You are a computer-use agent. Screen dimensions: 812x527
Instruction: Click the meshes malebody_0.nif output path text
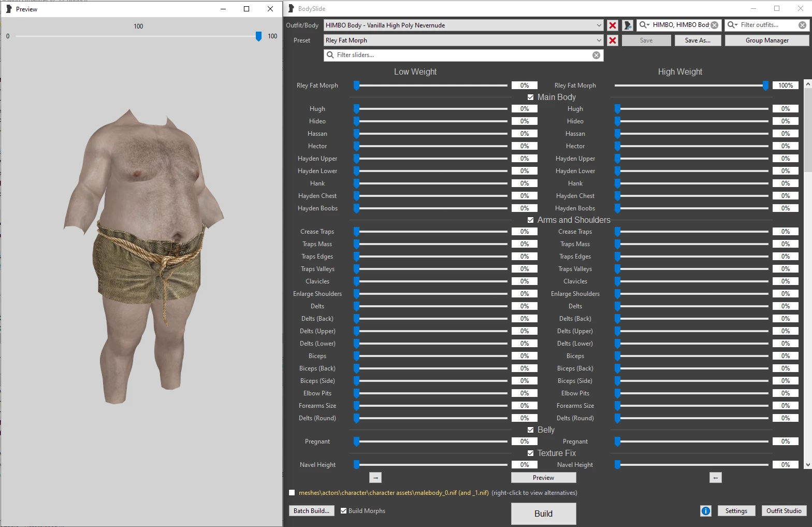point(394,493)
